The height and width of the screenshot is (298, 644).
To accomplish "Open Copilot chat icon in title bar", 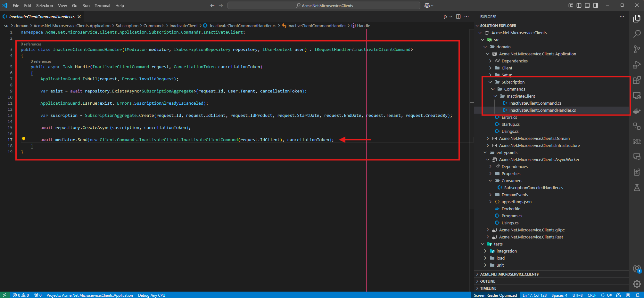I will [x=427, y=5].
